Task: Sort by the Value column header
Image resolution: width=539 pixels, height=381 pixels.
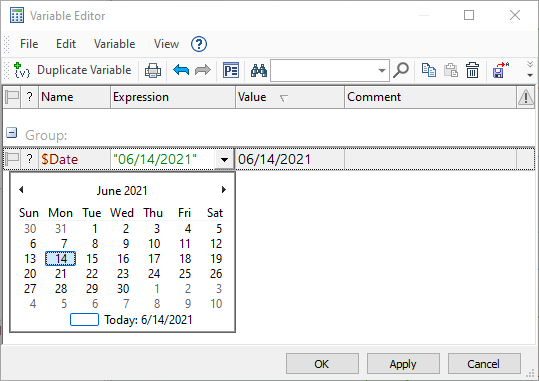Action: [x=290, y=97]
